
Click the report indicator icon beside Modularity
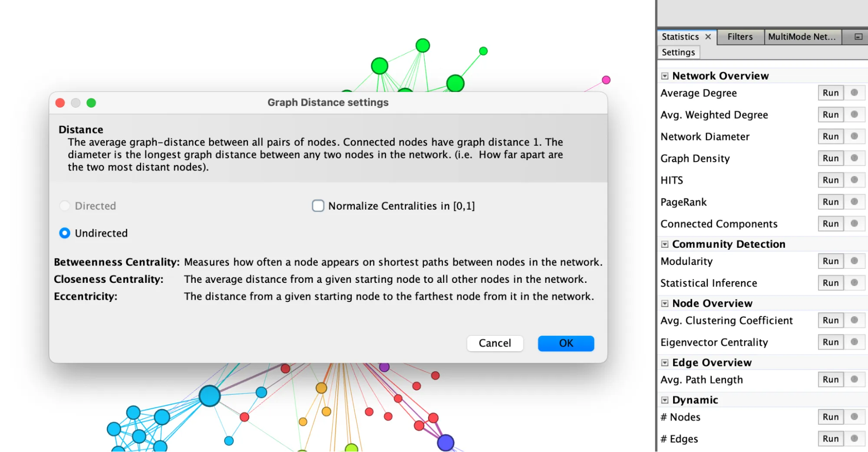tap(854, 261)
